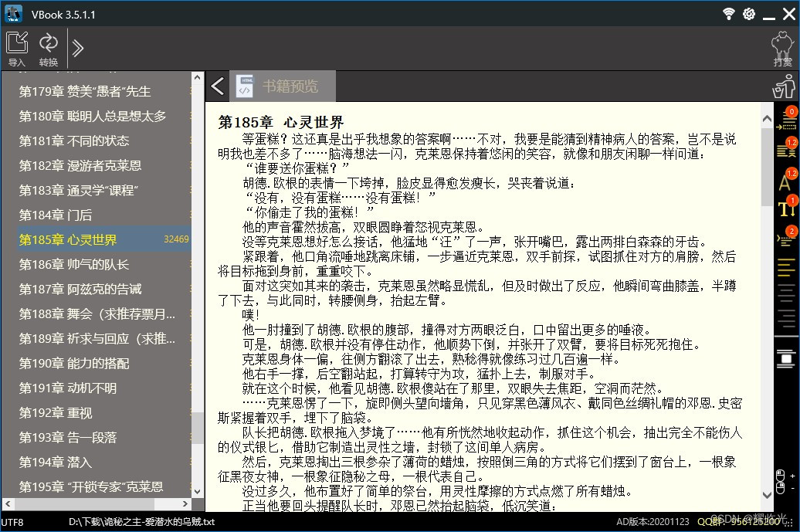Click line spacing icon with first 1.2 badge
The height and width of the screenshot is (532, 800).
pos(786,148)
